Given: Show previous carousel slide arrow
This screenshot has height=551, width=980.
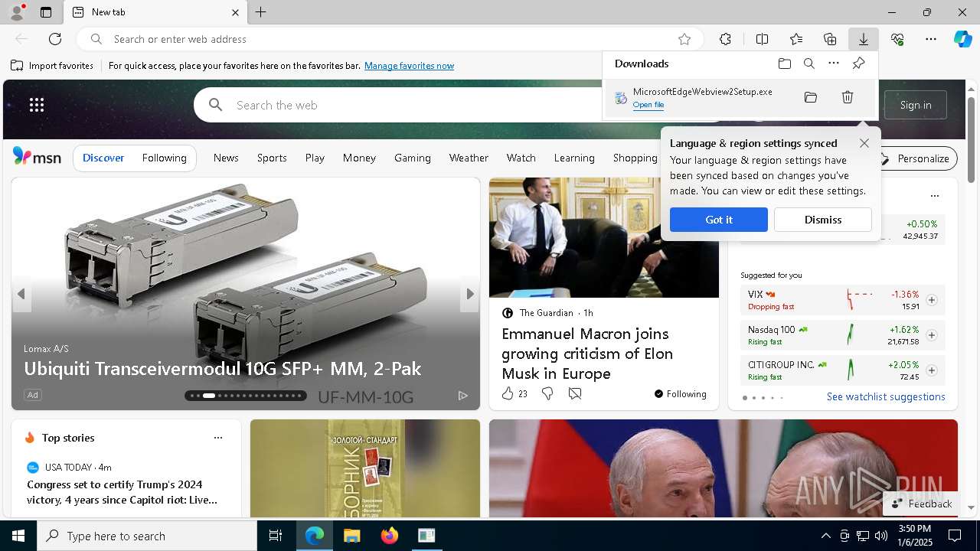Looking at the screenshot, I should (21, 294).
